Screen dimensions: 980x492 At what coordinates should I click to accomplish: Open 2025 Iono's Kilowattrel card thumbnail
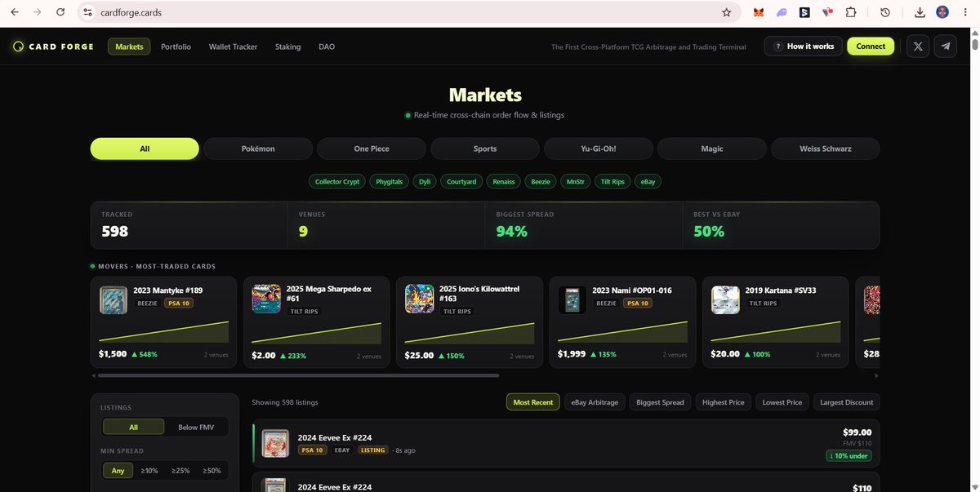(420, 299)
